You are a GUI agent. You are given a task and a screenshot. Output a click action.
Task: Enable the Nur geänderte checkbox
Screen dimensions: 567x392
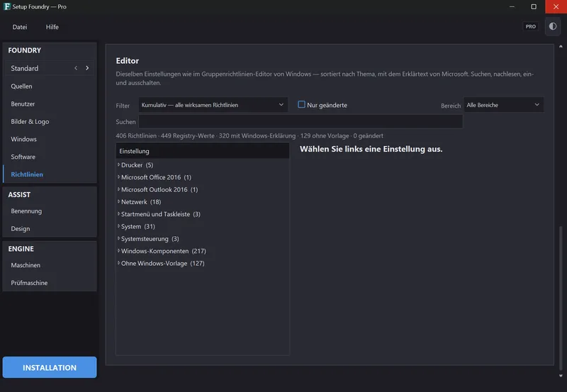pyautogui.click(x=301, y=104)
